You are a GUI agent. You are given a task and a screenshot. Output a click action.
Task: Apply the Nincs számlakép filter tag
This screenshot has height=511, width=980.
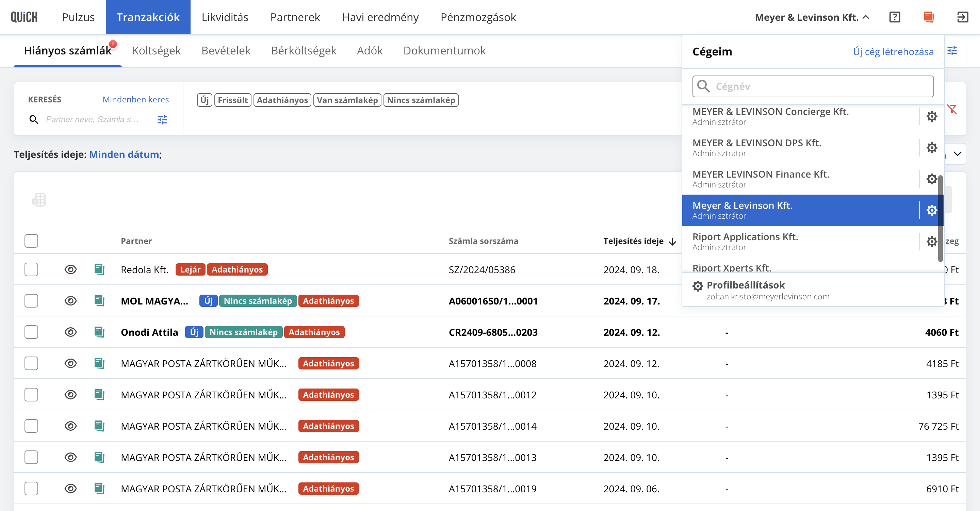pos(421,100)
